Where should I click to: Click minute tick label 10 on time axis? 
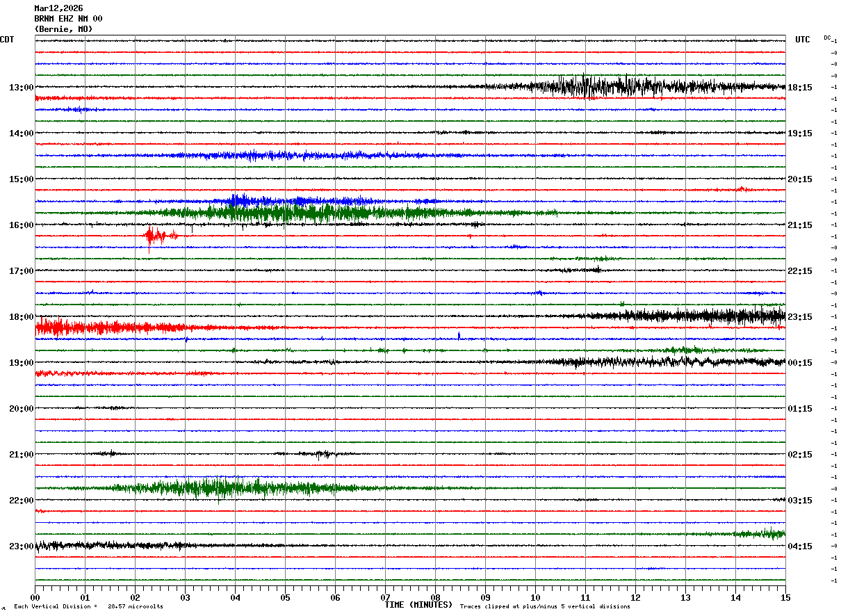pyautogui.click(x=535, y=597)
